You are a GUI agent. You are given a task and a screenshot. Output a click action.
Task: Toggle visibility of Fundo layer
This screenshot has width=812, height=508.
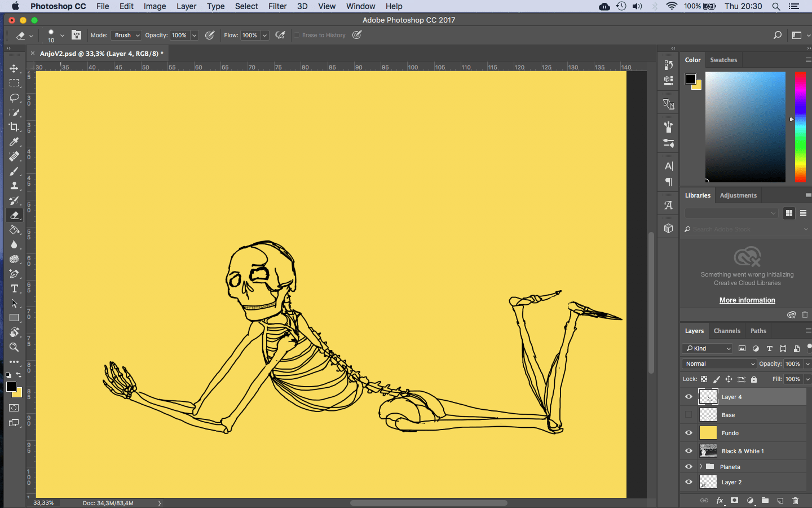(689, 433)
